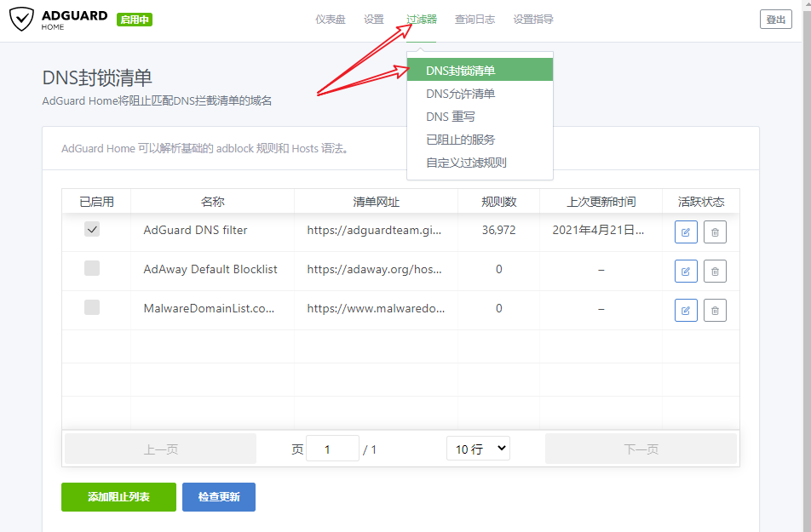Click the https://adaway.org/hos... URL cell

tap(374, 269)
